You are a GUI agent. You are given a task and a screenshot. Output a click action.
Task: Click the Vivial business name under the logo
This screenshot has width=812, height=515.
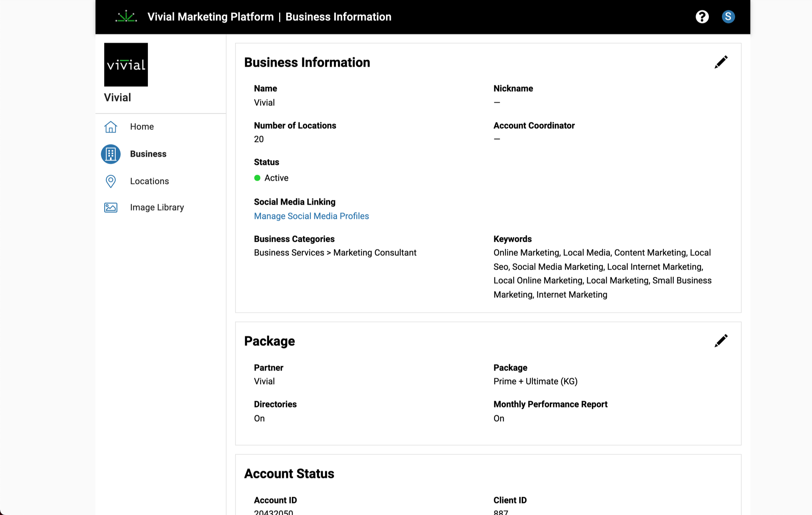[117, 98]
